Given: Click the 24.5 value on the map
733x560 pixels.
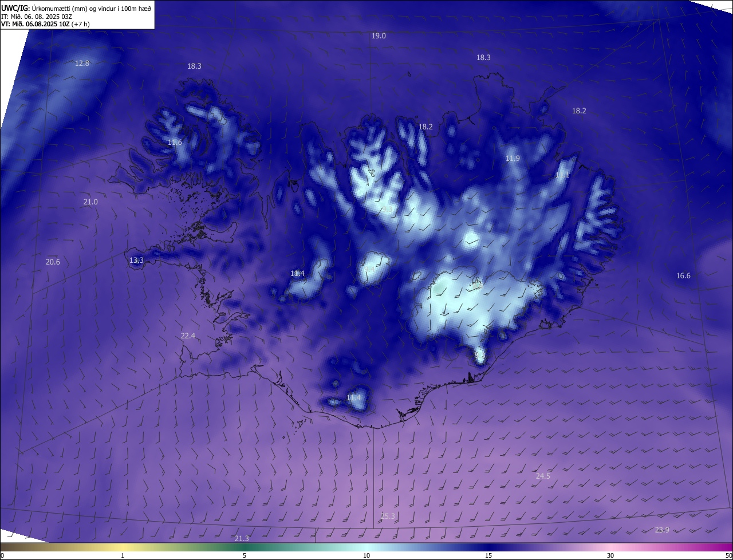Looking at the screenshot, I should [x=543, y=476].
